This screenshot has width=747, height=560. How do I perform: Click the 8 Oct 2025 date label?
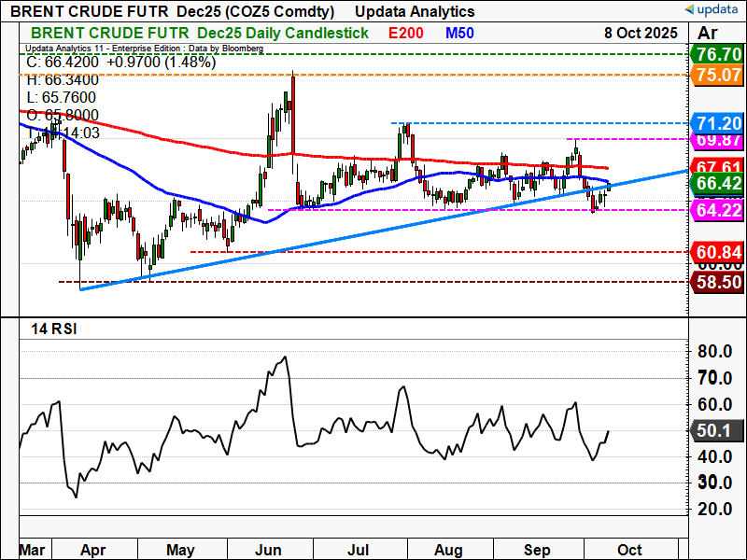click(641, 34)
